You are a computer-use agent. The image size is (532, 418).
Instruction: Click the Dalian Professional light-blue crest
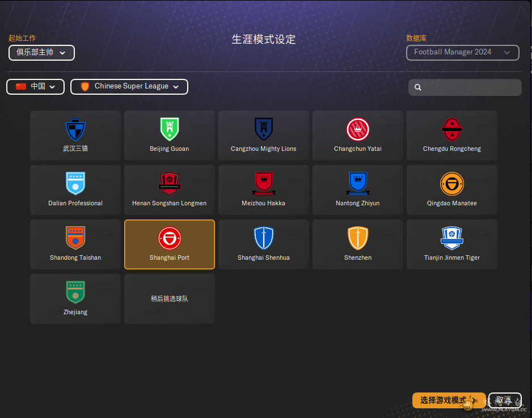75,184
